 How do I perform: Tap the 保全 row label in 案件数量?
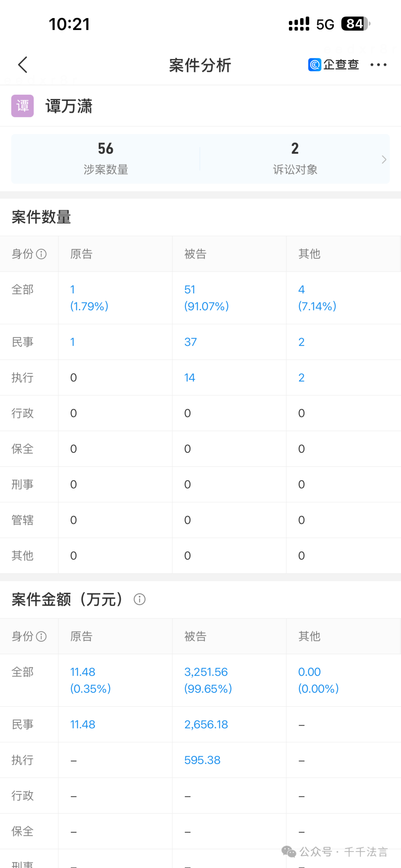click(x=23, y=449)
